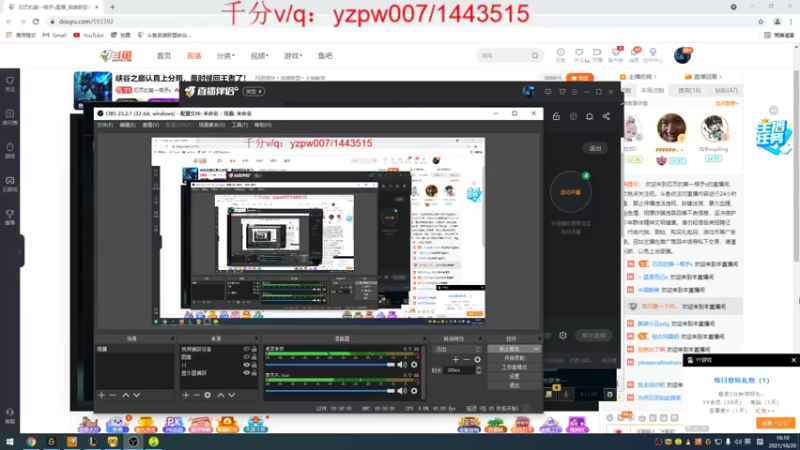
Task: Click the bell notification icon in 直播伴侣
Action: click(589, 116)
